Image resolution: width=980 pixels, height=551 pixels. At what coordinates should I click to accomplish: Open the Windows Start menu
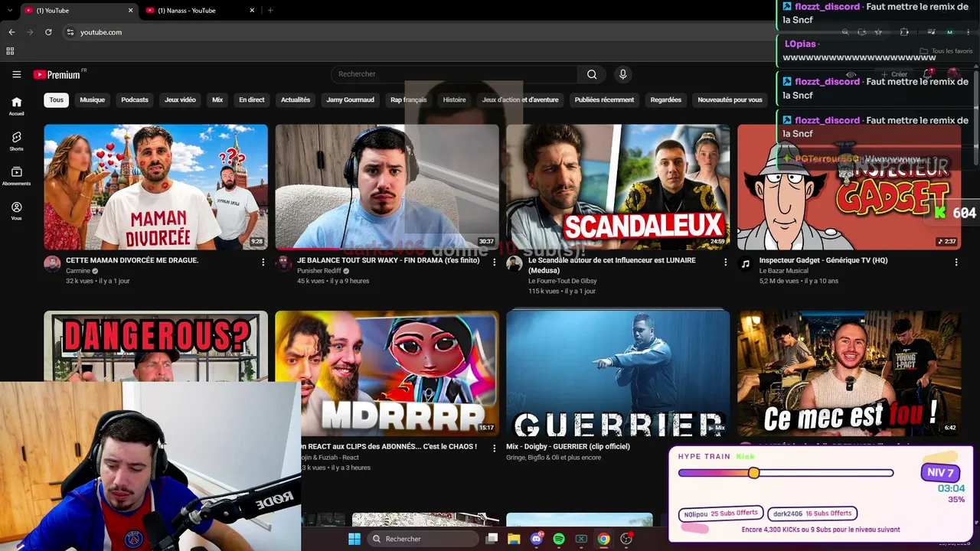point(354,539)
